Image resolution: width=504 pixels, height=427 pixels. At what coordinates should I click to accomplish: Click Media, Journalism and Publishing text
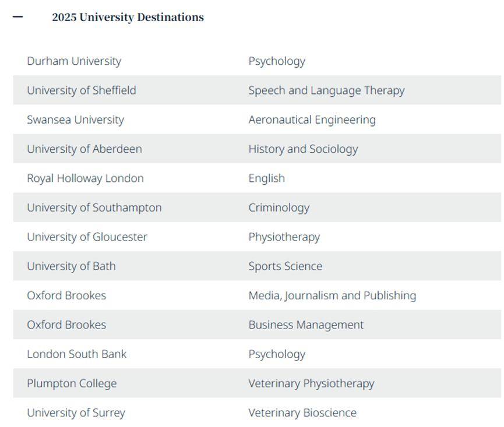[332, 295]
